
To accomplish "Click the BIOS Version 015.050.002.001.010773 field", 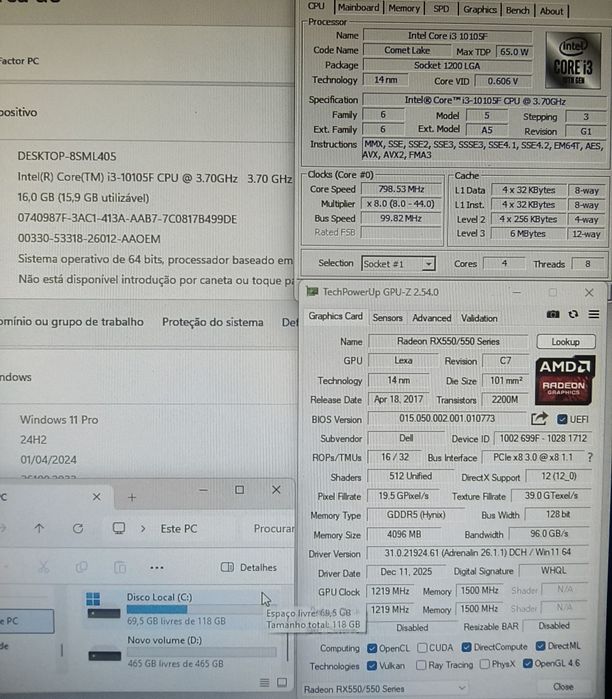I will point(447,419).
